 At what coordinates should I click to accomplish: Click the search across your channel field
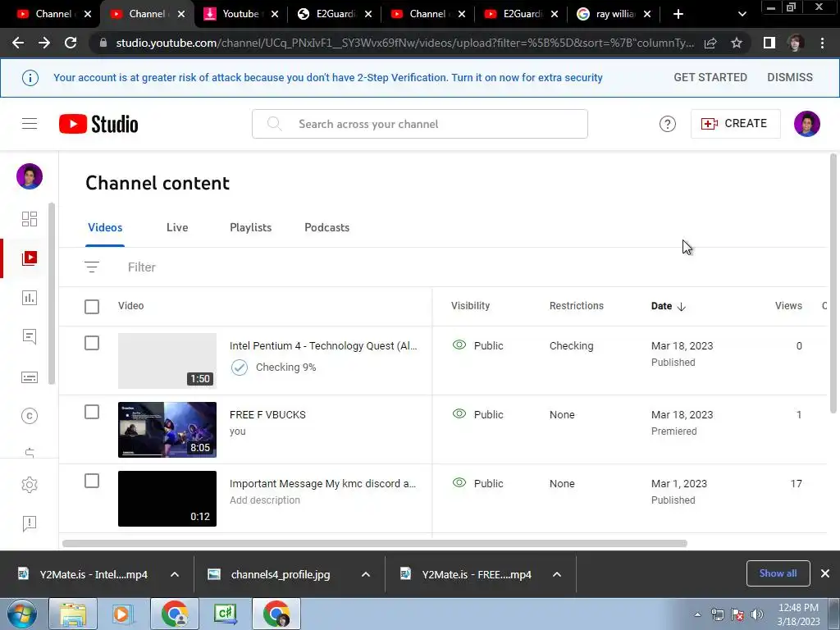(420, 124)
